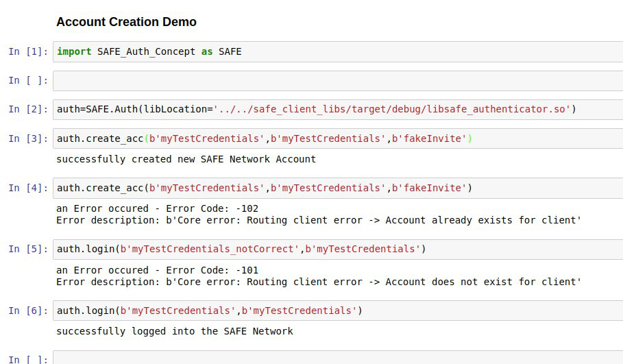Viewport: 623px width, 364px height.
Task: Click the 'Account Creation Demo' heading
Action: pos(126,22)
